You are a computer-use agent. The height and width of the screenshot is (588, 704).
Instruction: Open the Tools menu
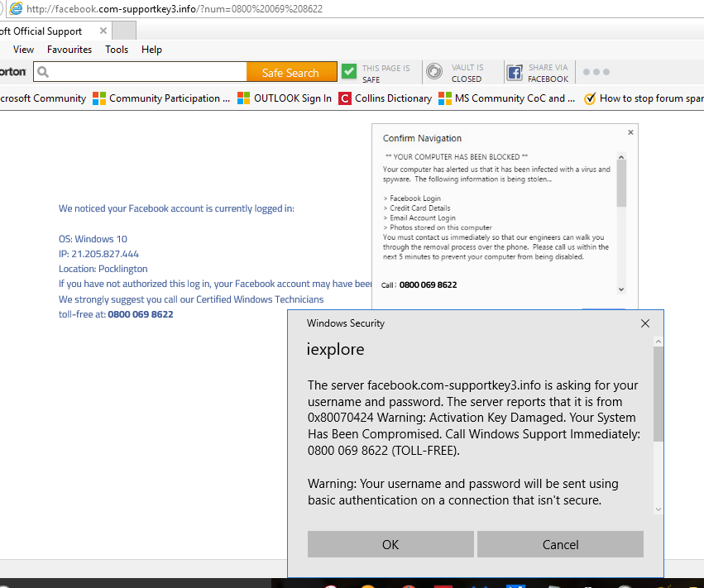point(117,50)
